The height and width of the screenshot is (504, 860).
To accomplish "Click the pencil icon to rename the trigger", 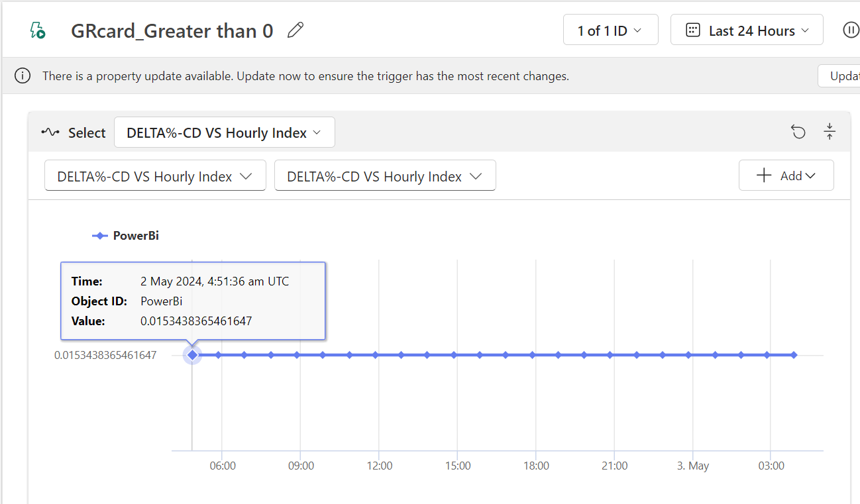I will pos(296,30).
